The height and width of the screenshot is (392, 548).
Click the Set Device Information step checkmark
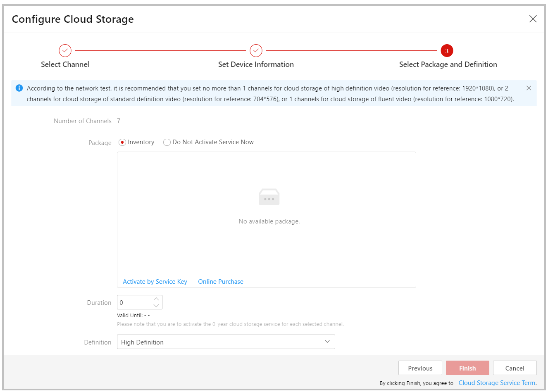point(256,51)
